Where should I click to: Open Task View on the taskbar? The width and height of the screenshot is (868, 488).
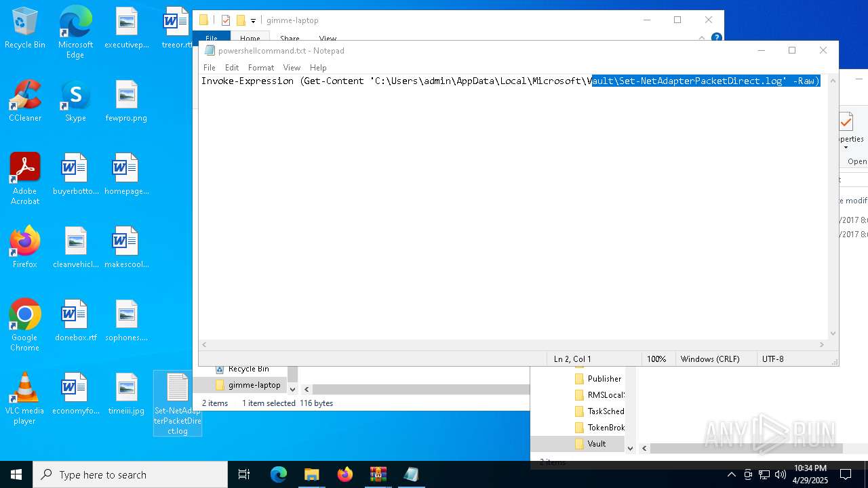pyautogui.click(x=245, y=474)
